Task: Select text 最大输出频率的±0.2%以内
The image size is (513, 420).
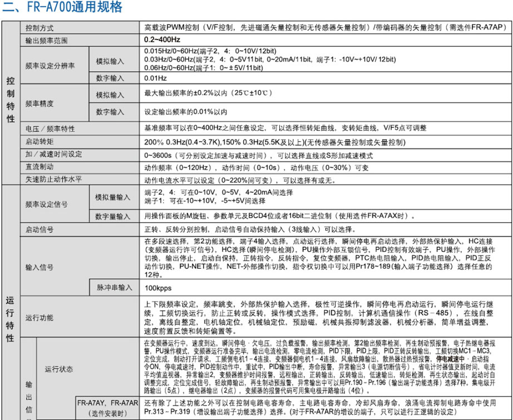Action: tap(186, 93)
